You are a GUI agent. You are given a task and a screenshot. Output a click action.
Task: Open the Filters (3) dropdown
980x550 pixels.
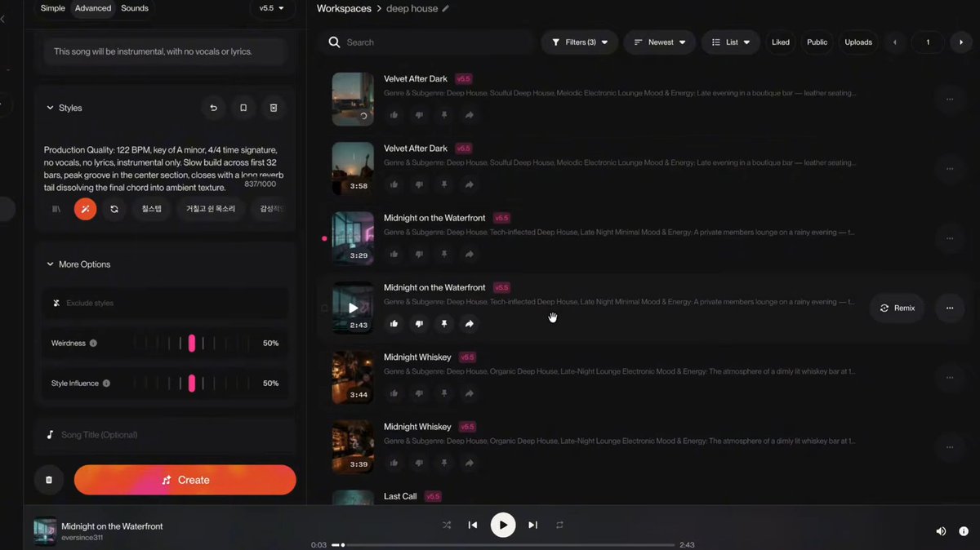click(x=579, y=42)
